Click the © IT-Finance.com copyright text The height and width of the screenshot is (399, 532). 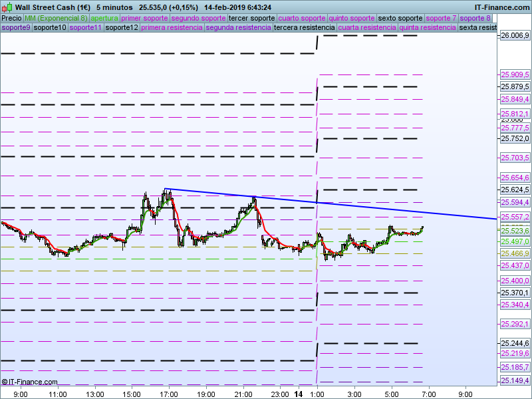pos(30,382)
